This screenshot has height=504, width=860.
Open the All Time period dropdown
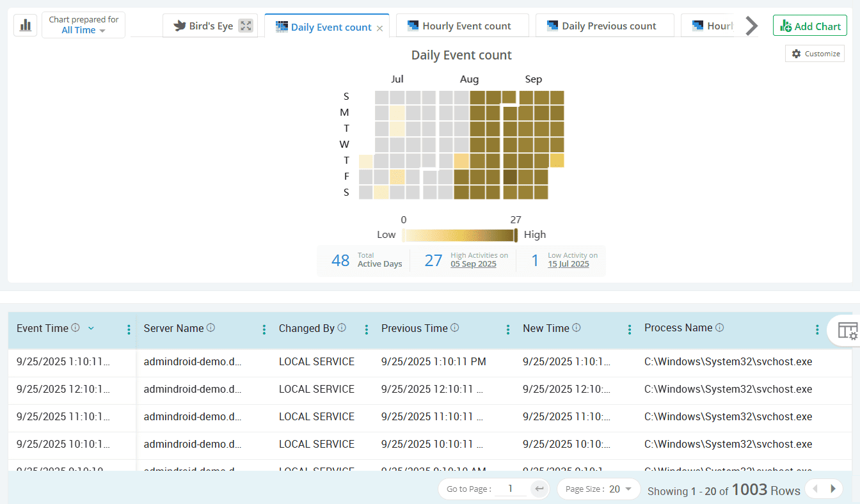click(x=83, y=30)
